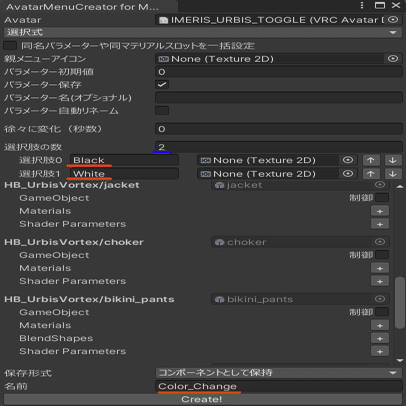This screenshot has height=406, width=406.
Task: Click the vertical scrollbar thumb of object list
Action: click(400, 303)
